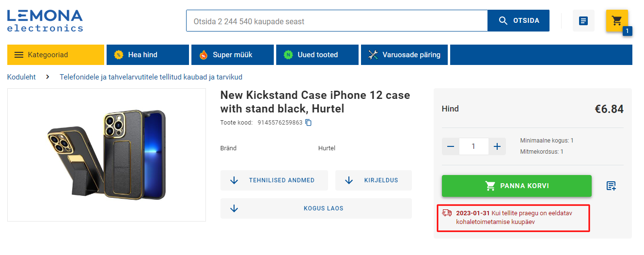Click the Super müük flame icon
The height and width of the screenshot is (255, 644).
coord(203,55)
